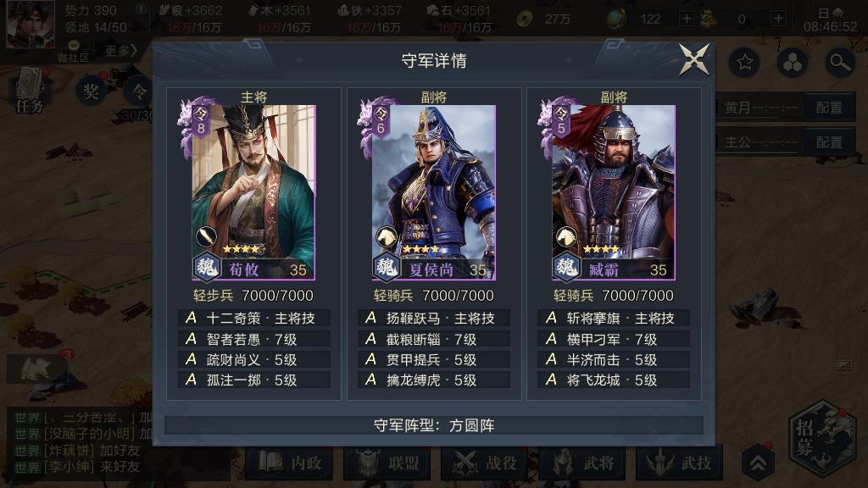Image resolution: width=868 pixels, height=488 pixels.
Task: Select the 臧霸 general card portrait
Action: 614,191
